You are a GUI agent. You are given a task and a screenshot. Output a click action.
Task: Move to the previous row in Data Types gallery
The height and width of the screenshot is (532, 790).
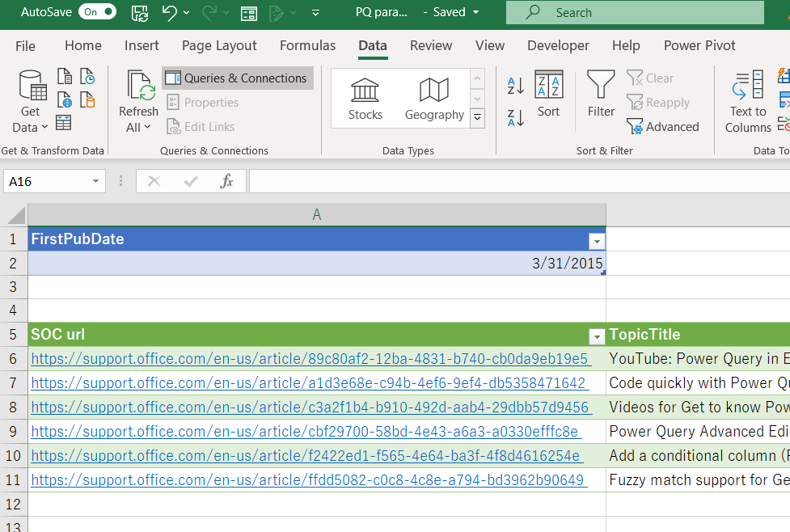click(477, 78)
